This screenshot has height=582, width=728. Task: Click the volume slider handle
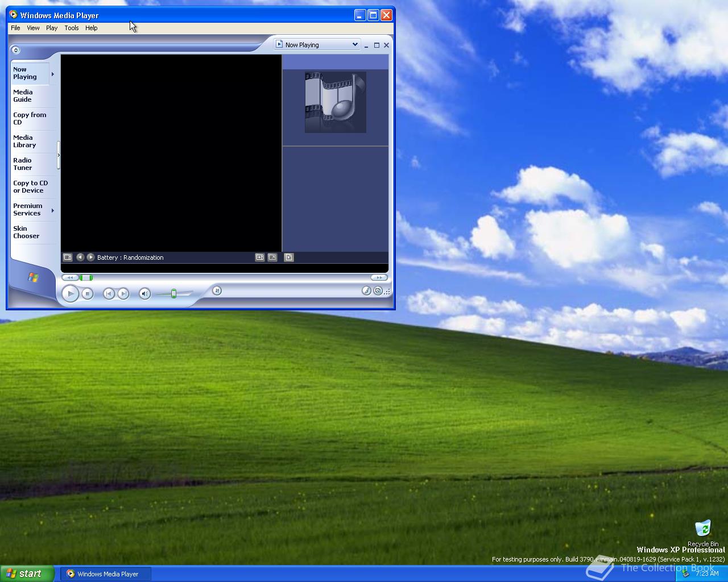click(174, 294)
